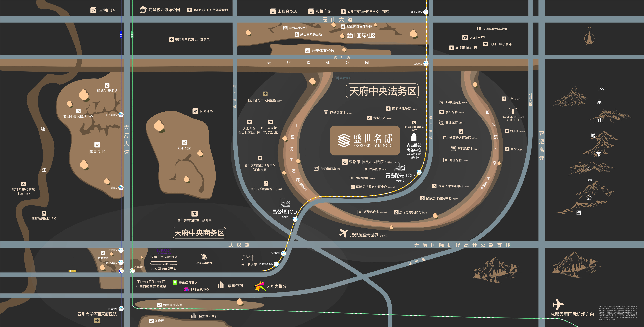Select the school icon beside 麓山国际光亚学校
Viewport: 644px width, 327px height.
[x=343, y=27]
